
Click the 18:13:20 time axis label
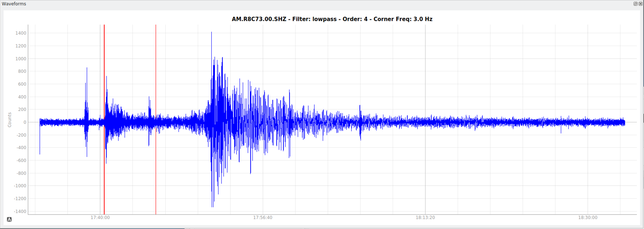(x=425, y=218)
